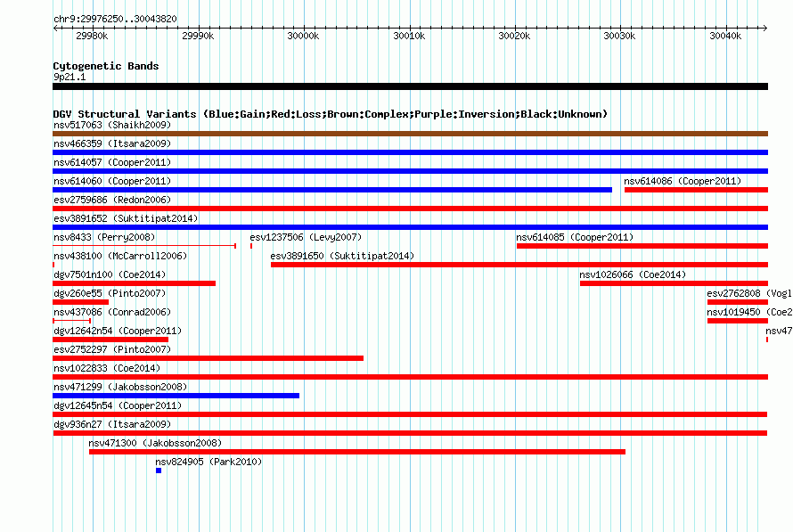The width and height of the screenshot is (793, 532).
Task: Select the blue nsv614060 gain bar
Action: [x=332, y=190]
